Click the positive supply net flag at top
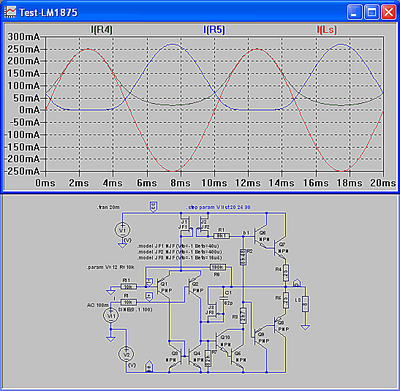 tap(153, 206)
